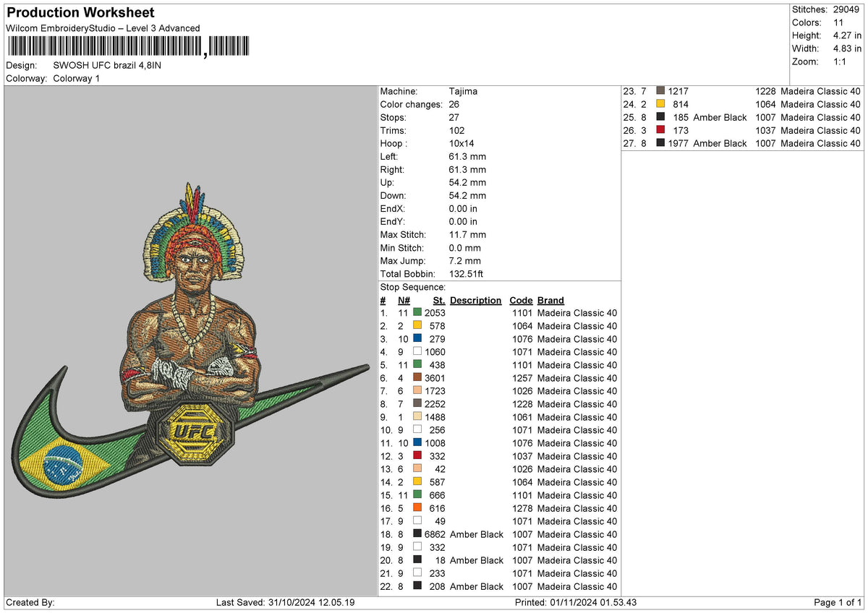This screenshot has height=613, width=868.
Task: Pick the peach swatch in stop row 7
Action: coord(417,391)
